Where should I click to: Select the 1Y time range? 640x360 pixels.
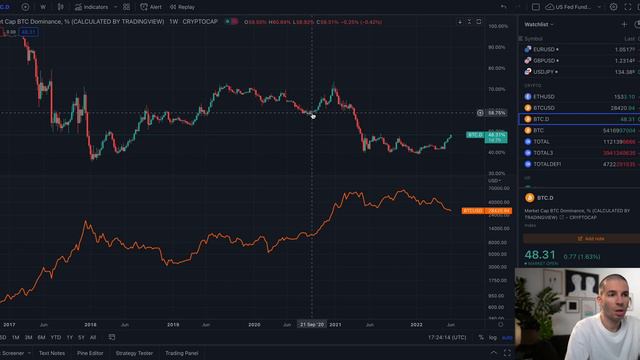69,338
